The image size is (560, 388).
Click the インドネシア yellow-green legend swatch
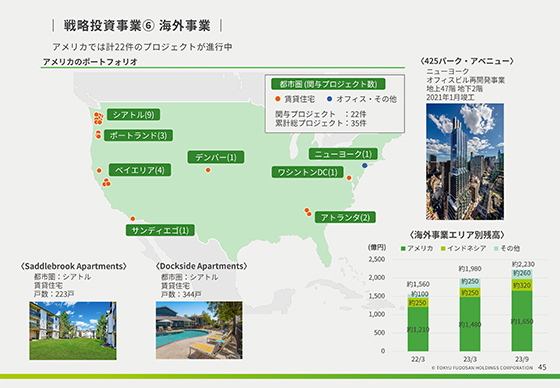click(x=443, y=248)
